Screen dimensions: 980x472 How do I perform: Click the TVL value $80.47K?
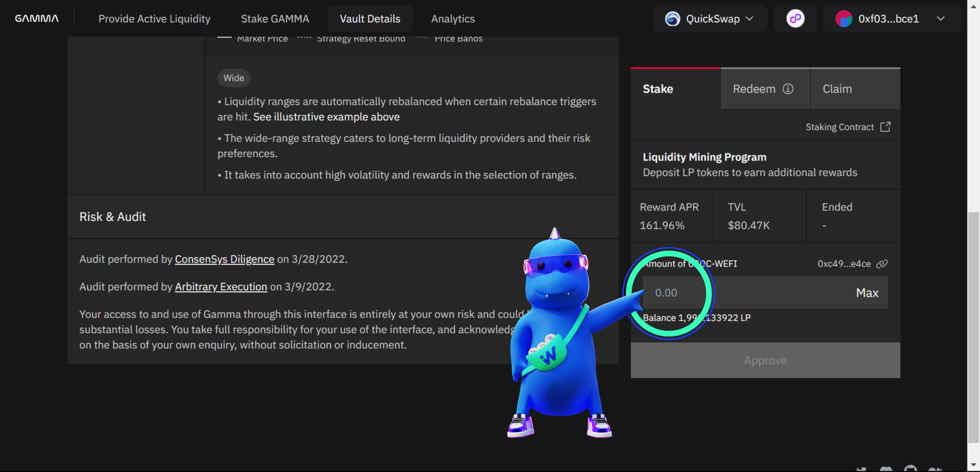(x=749, y=226)
